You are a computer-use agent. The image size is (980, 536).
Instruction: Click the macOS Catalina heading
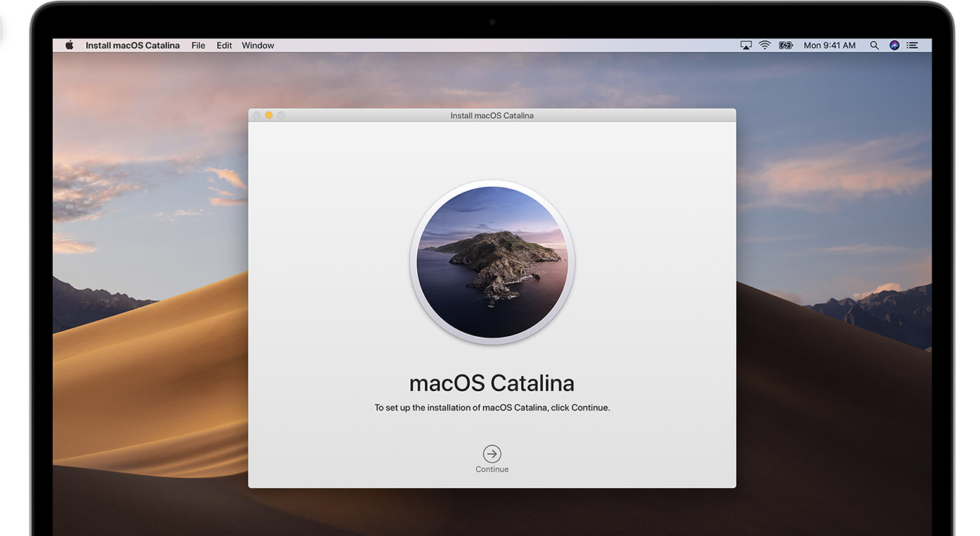coord(492,382)
